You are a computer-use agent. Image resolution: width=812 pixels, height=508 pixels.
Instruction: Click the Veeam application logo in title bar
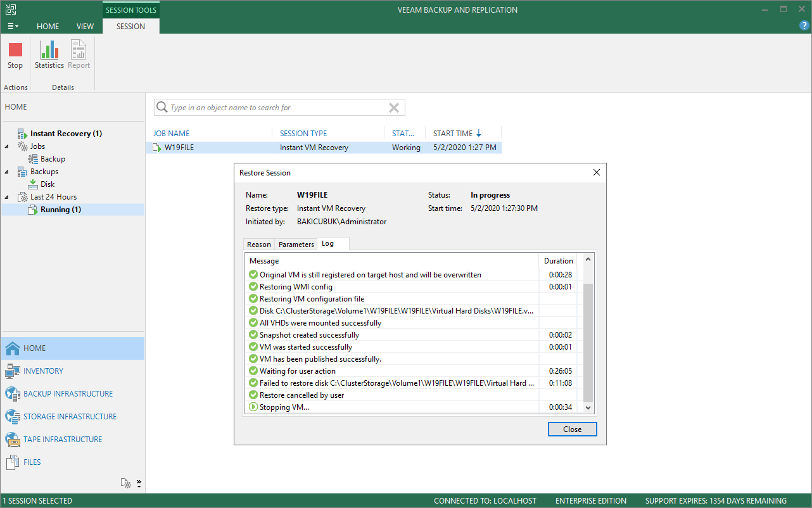click(10, 10)
